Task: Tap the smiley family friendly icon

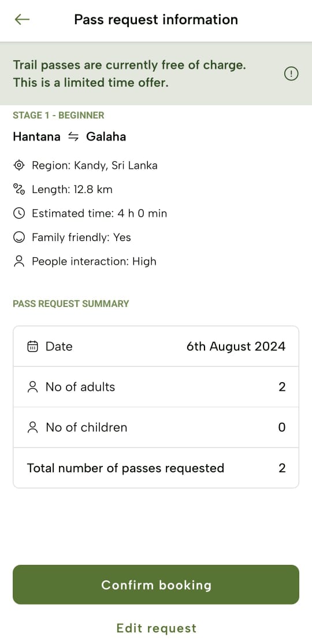Action: coord(19,238)
